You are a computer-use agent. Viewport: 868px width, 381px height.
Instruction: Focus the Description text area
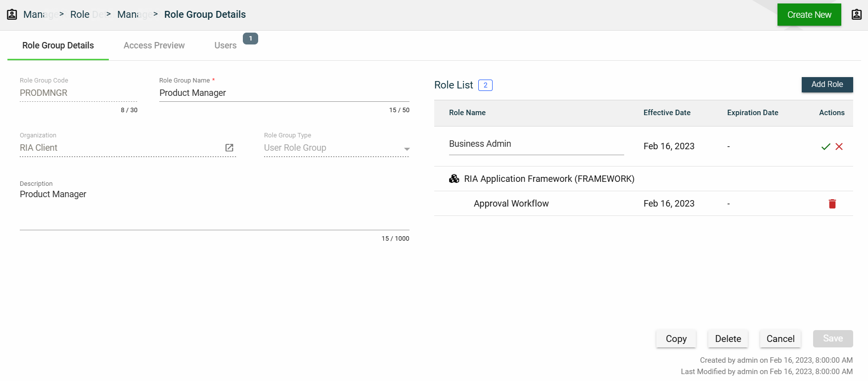point(214,208)
